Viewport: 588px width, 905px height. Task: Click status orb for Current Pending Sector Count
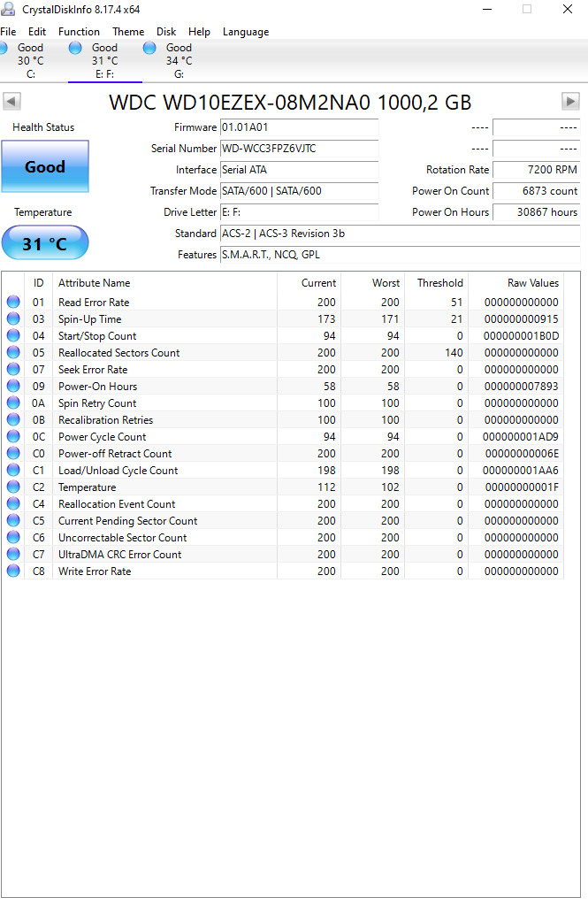tap(13, 520)
